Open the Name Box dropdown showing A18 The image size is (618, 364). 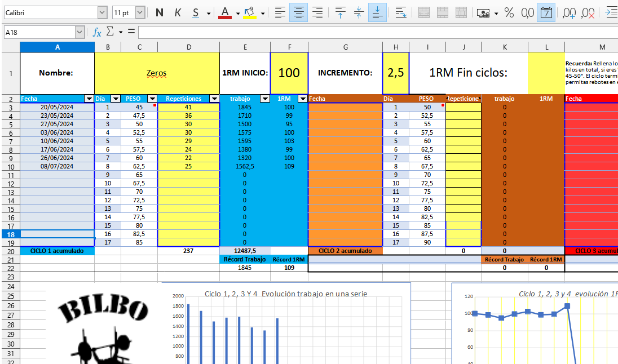pos(80,32)
